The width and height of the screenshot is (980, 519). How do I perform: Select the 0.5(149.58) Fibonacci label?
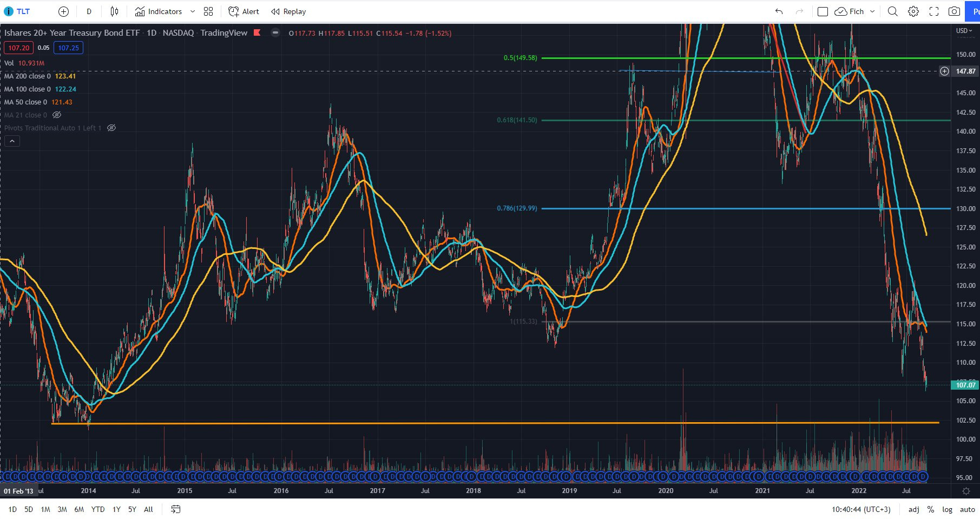click(x=521, y=58)
